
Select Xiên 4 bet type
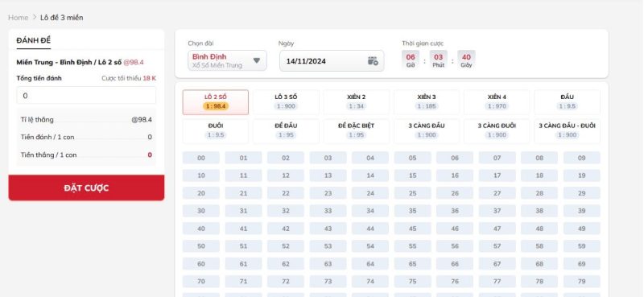click(x=497, y=102)
